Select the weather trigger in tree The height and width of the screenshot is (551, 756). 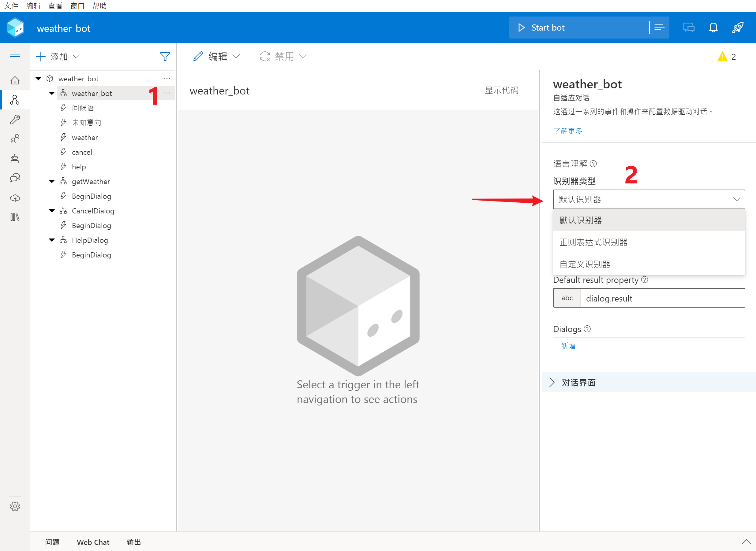(85, 137)
